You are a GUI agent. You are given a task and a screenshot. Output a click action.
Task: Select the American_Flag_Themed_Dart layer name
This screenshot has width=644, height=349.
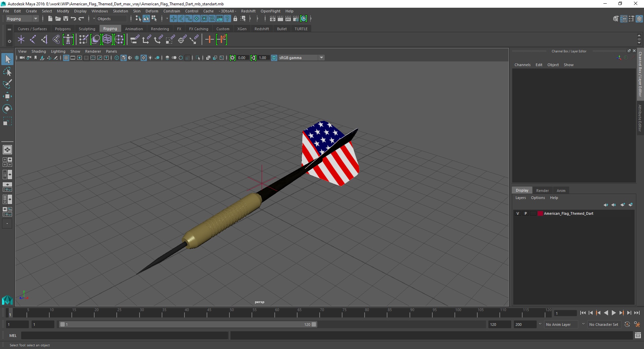569,213
